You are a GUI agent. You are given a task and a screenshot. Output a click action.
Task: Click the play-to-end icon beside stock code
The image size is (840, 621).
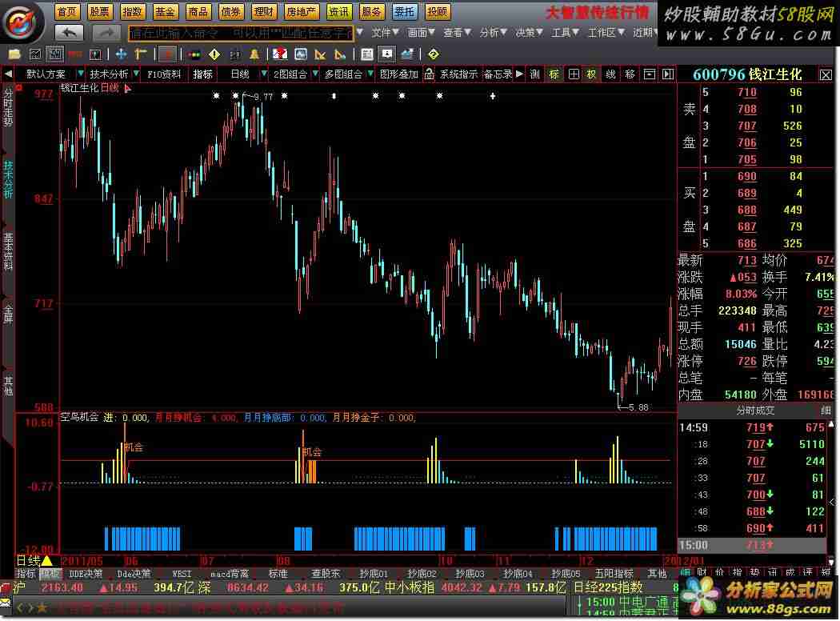tap(667, 74)
